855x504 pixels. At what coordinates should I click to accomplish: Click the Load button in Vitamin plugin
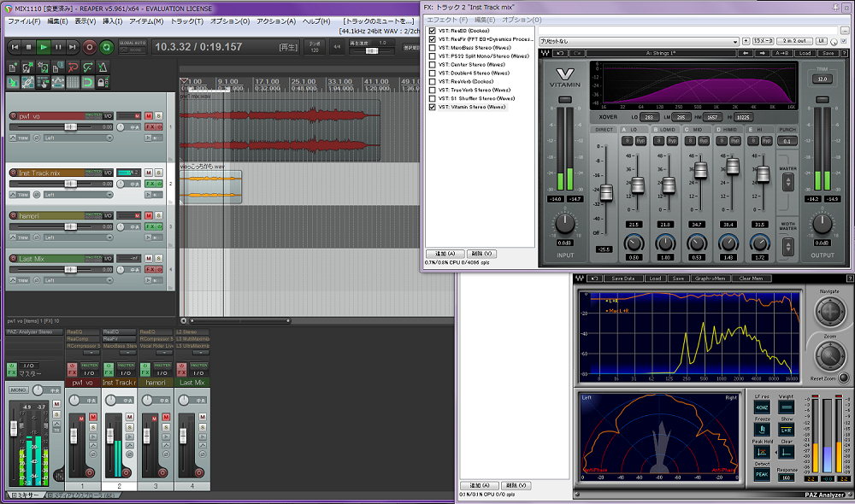point(804,53)
